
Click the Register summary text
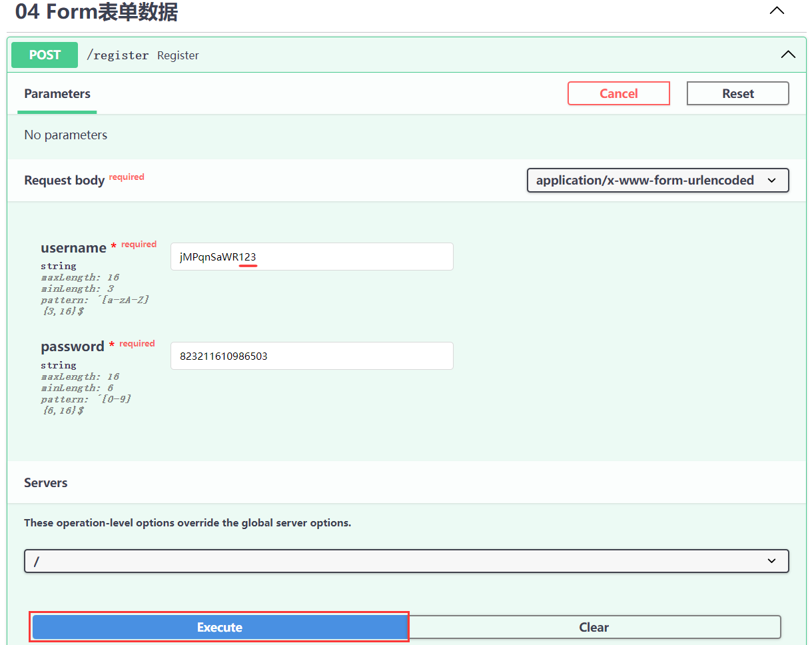pyautogui.click(x=178, y=55)
